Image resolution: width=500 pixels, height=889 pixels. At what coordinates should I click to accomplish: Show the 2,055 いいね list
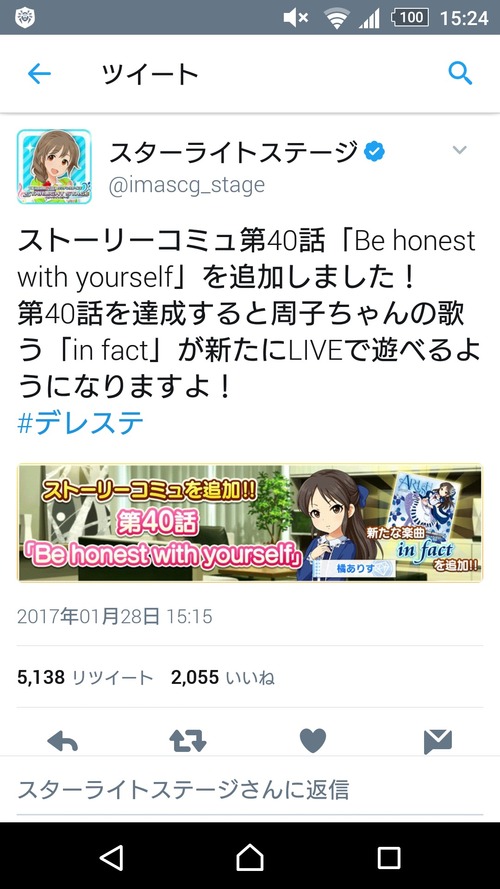(x=223, y=677)
